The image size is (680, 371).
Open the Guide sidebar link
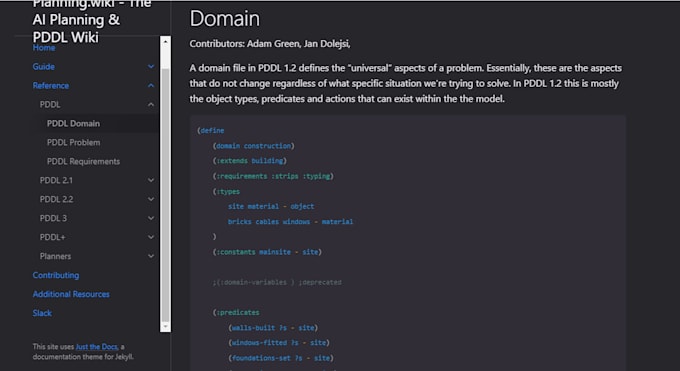(x=43, y=67)
